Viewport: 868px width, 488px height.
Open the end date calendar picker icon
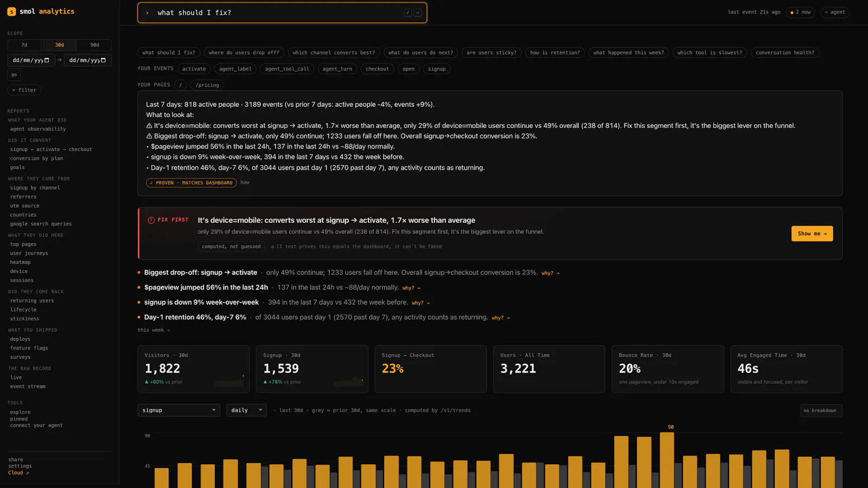[103, 60]
